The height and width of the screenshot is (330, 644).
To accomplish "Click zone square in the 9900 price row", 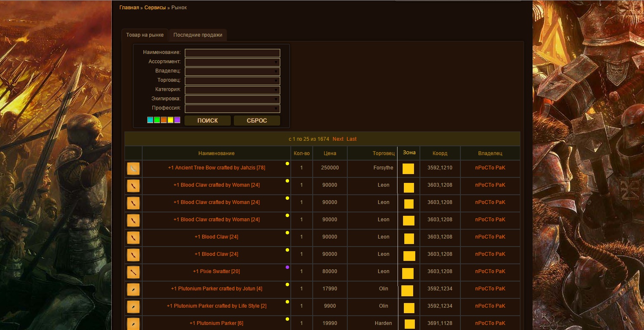I will (x=409, y=308).
